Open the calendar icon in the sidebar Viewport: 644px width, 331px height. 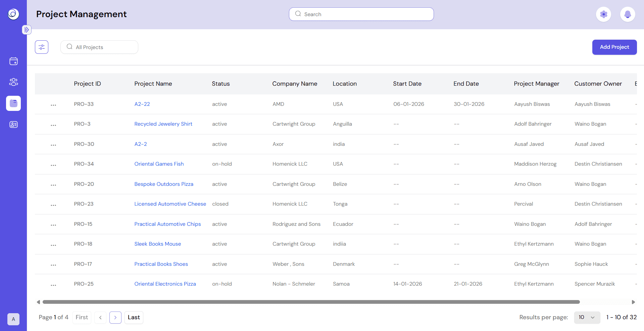[13, 61]
